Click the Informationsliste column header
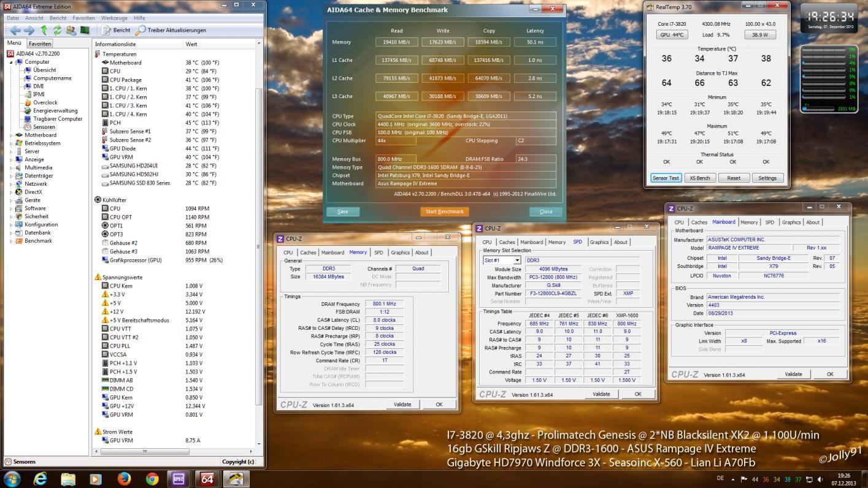Screen dimensions: 868x488 [138, 44]
